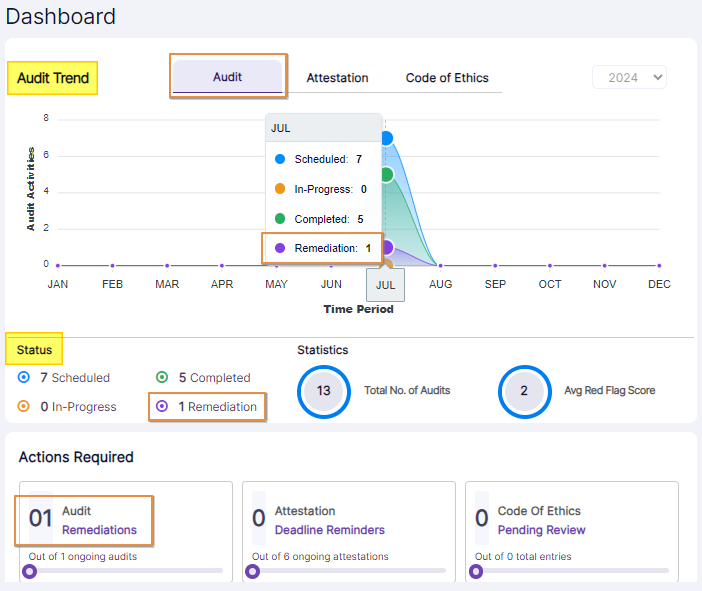Click the purple Remediation data point on chart
Image resolution: width=702 pixels, height=591 pixels.
coord(388,247)
